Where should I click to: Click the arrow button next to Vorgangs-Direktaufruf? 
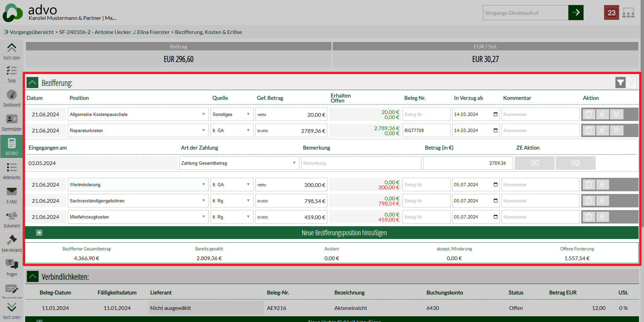tap(576, 13)
